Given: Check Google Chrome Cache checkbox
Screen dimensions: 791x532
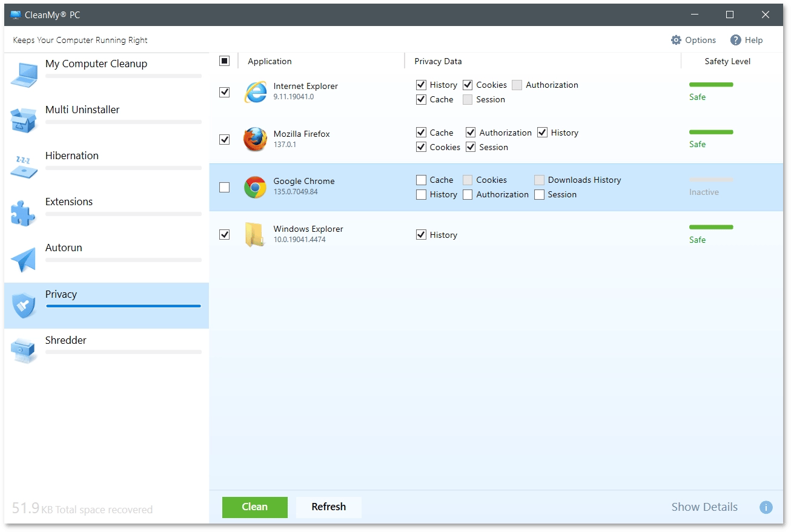Looking at the screenshot, I should click(x=422, y=180).
